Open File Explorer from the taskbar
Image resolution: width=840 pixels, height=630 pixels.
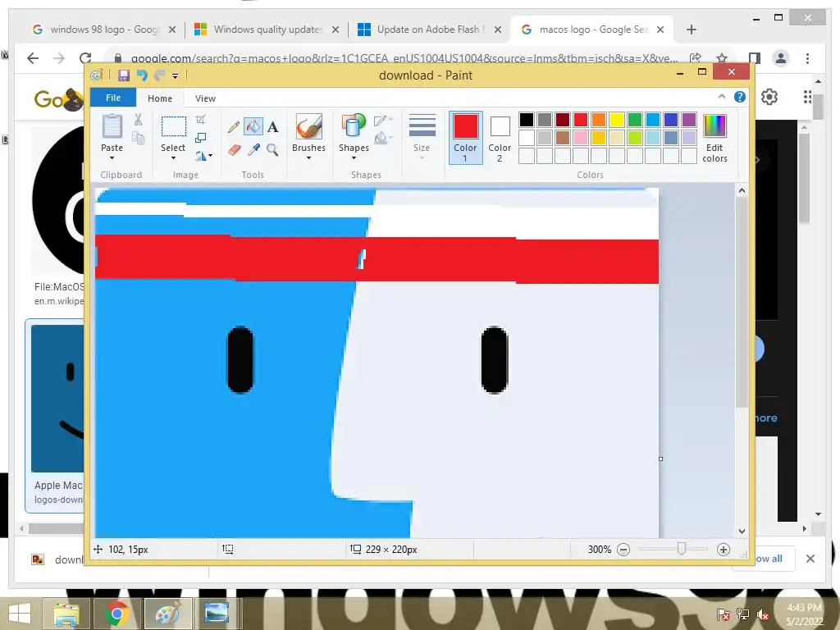click(x=66, y=614)
